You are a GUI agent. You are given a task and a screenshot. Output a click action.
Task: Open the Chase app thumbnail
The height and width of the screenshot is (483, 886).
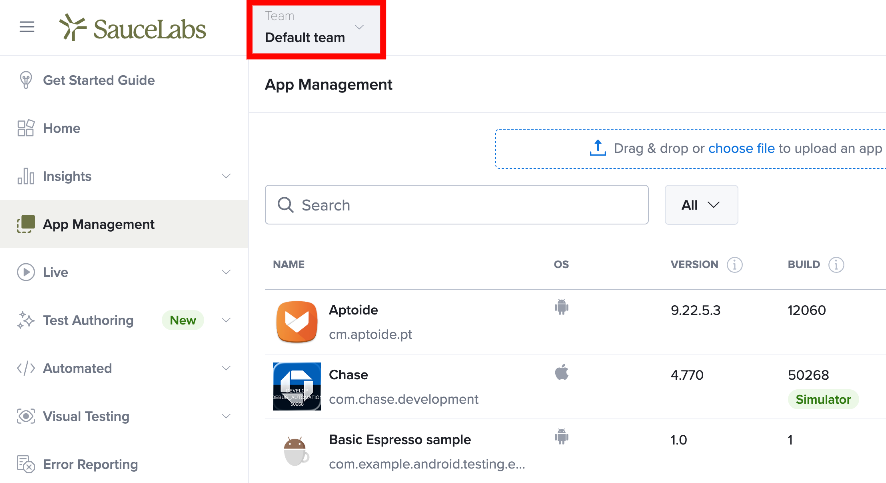click(x=297, y=386)
